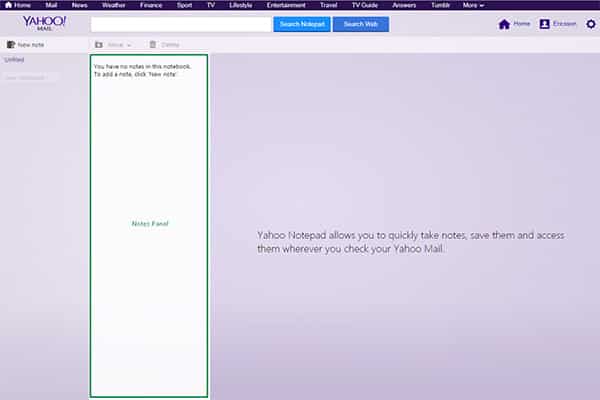Click the New note label

coord(31,45)
